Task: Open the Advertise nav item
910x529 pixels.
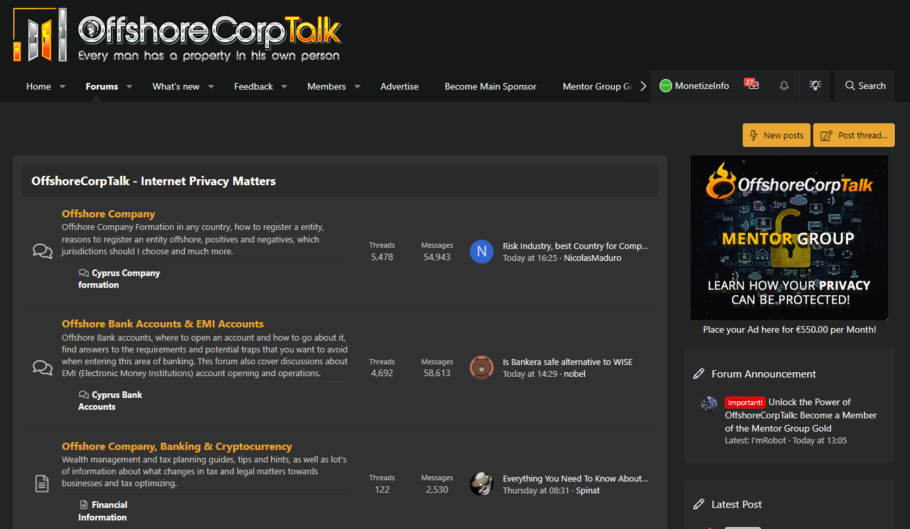Action: pos(399,86)
